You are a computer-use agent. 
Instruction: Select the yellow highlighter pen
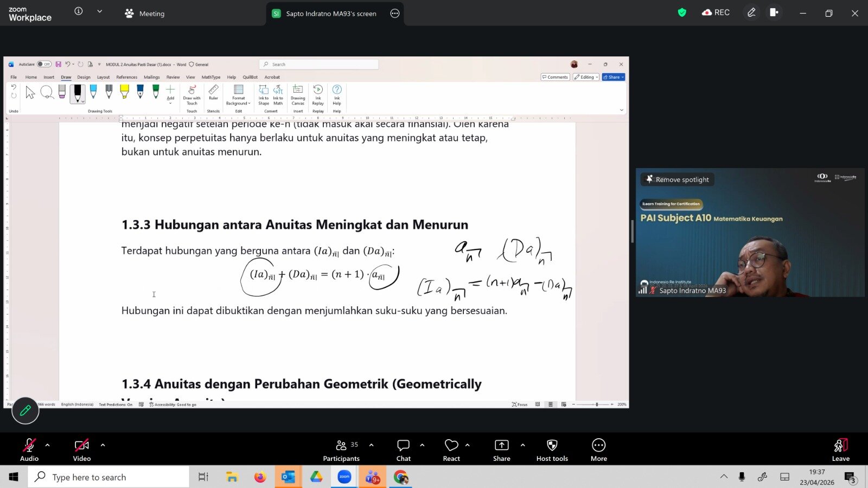point(124,92)
